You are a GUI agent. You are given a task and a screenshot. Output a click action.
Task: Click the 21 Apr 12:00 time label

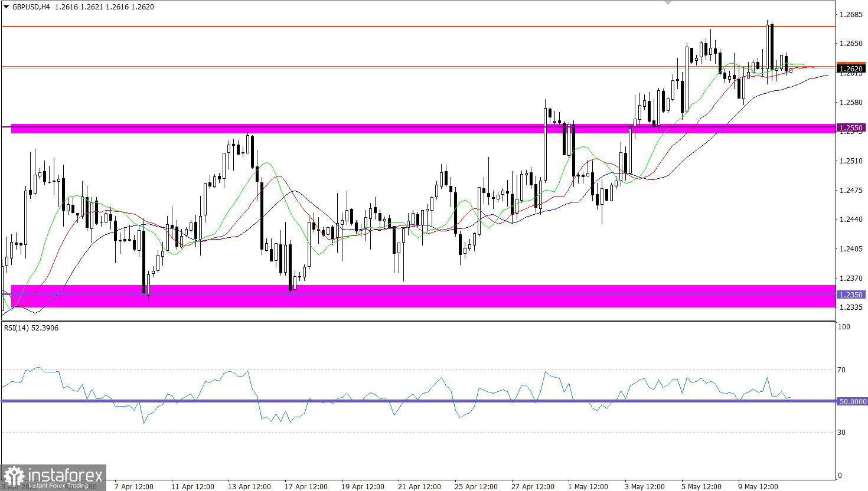(419, 487)
